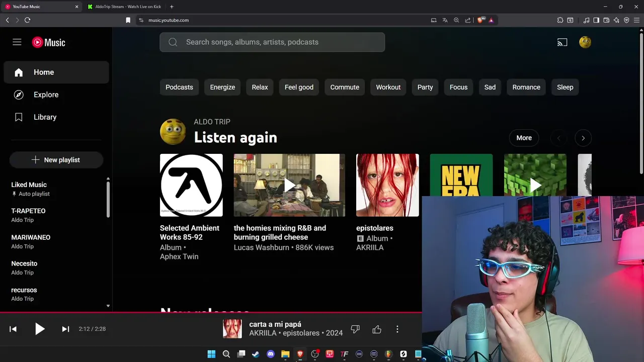Select the Feel good chip
This screenshot has width=644, height=362.
click(299, 87)
